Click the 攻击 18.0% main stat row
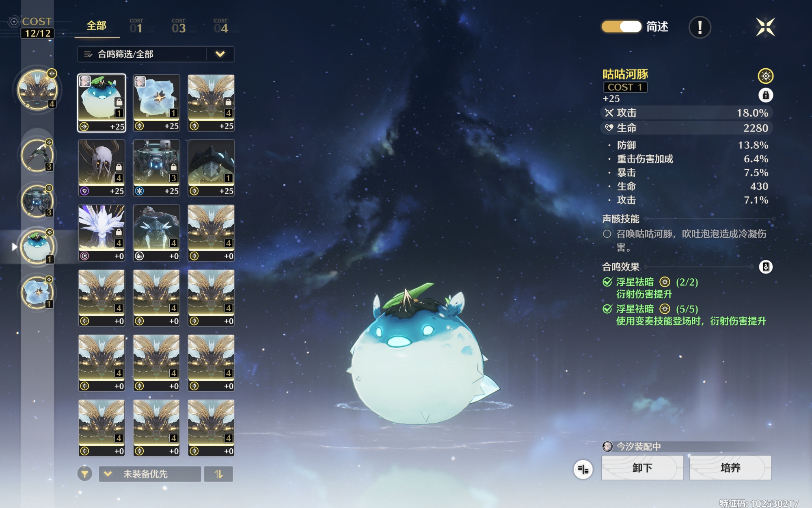 click(x=686, y=113)
